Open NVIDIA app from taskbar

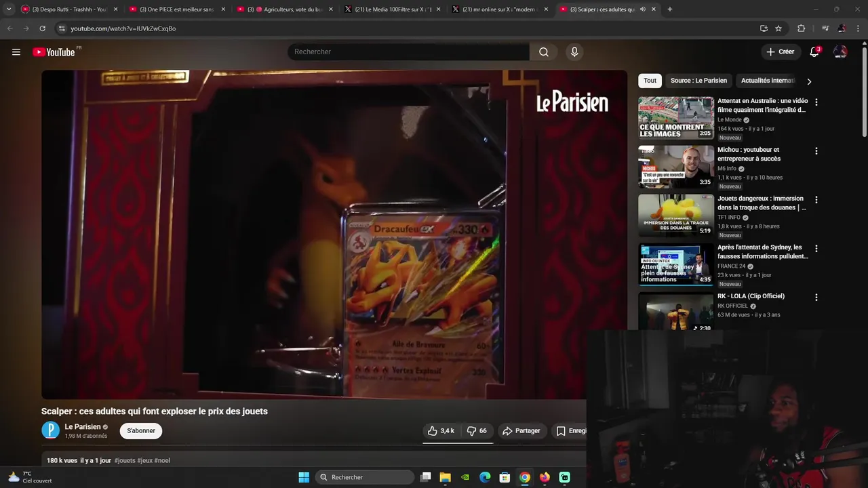[465, 477]
